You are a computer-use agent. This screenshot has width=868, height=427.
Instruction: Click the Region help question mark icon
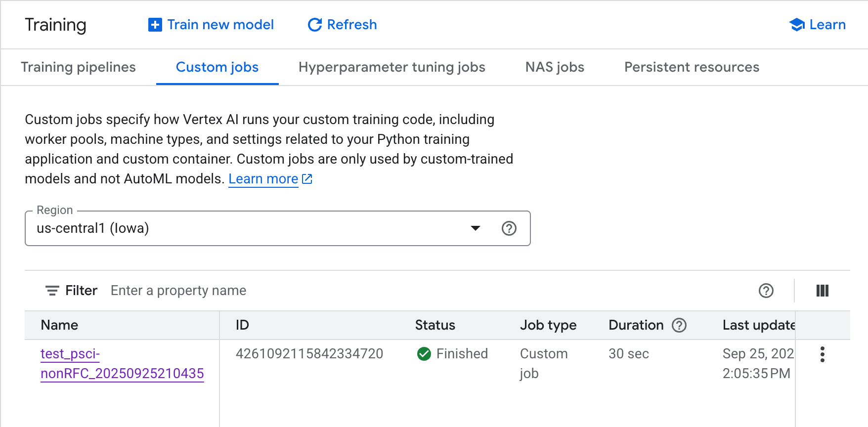[509, 228]
